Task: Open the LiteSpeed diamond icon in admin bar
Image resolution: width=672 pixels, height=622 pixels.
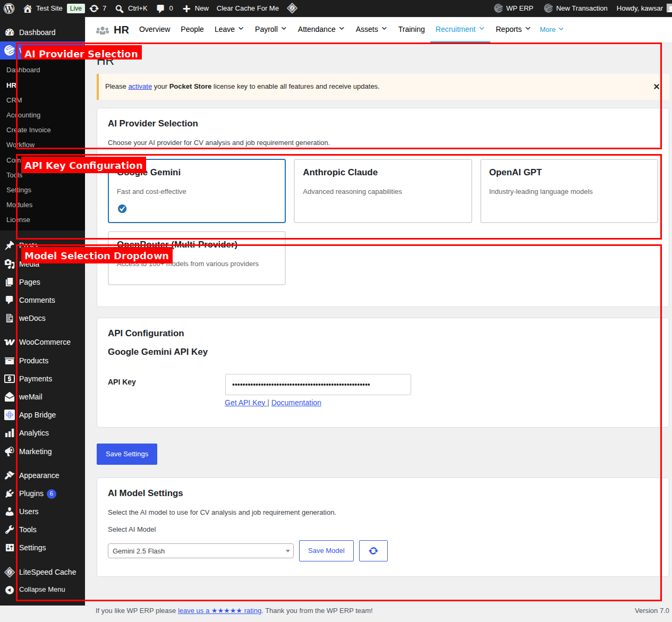Action: point(292,8)
